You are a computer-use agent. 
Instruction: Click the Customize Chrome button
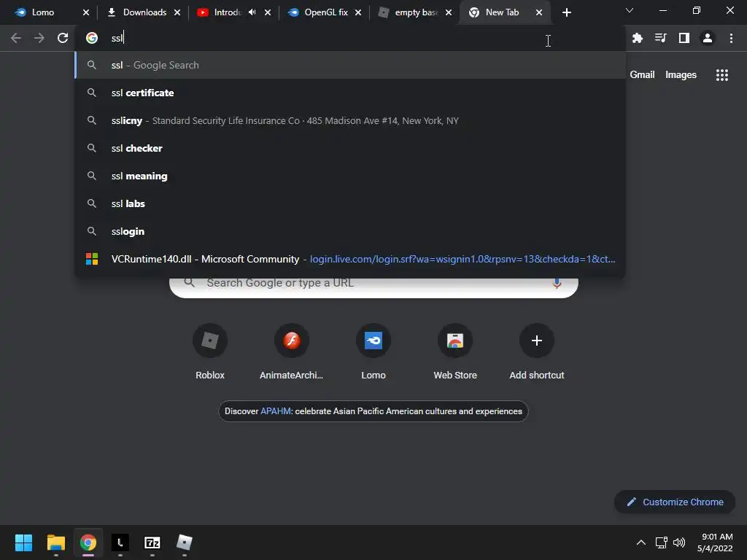(x=675, y=502)
